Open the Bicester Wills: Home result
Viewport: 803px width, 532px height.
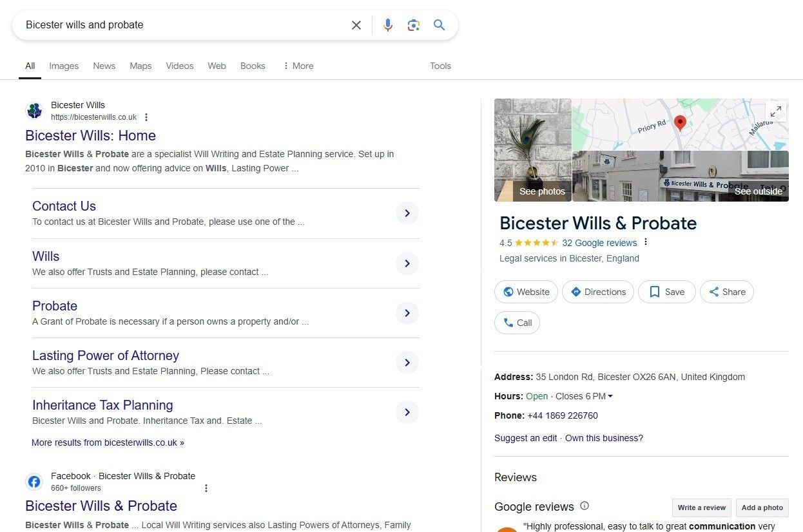click(90, 135)
